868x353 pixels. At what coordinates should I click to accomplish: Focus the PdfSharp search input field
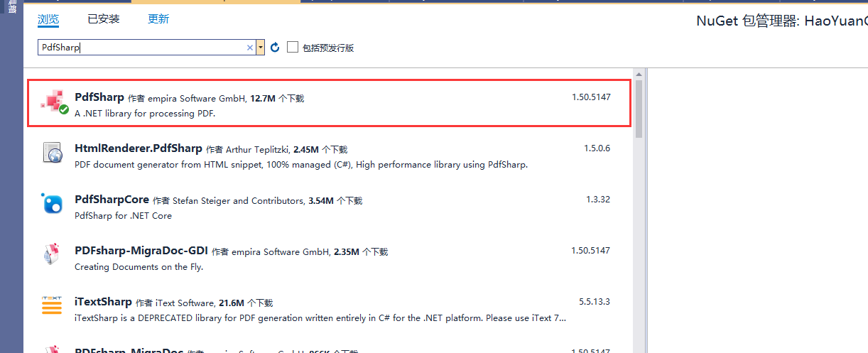(142, 48)
